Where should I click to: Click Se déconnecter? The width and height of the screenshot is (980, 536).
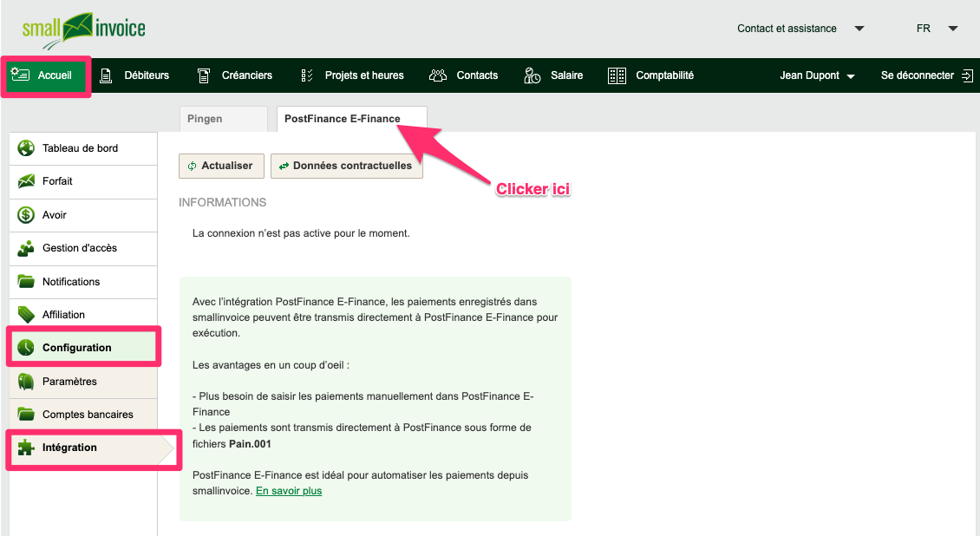(927, 75)
